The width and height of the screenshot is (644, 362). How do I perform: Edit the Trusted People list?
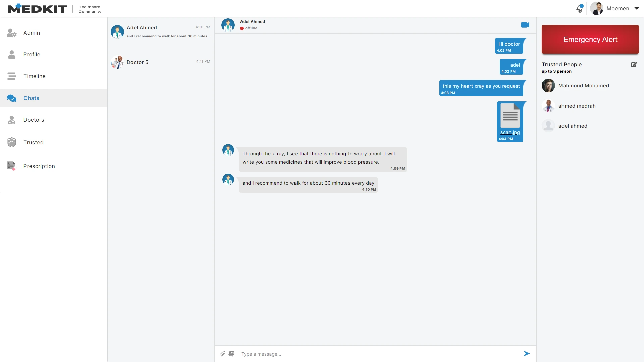(634, 64)
